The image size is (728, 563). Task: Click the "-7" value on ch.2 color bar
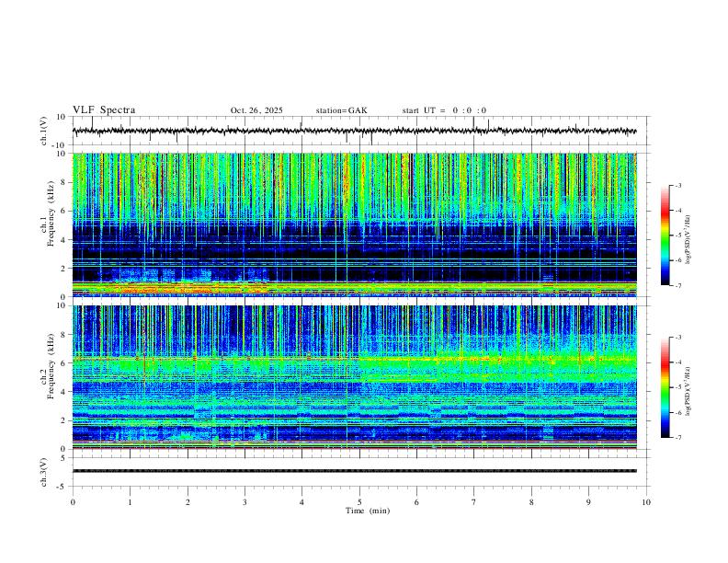[677, 438]
